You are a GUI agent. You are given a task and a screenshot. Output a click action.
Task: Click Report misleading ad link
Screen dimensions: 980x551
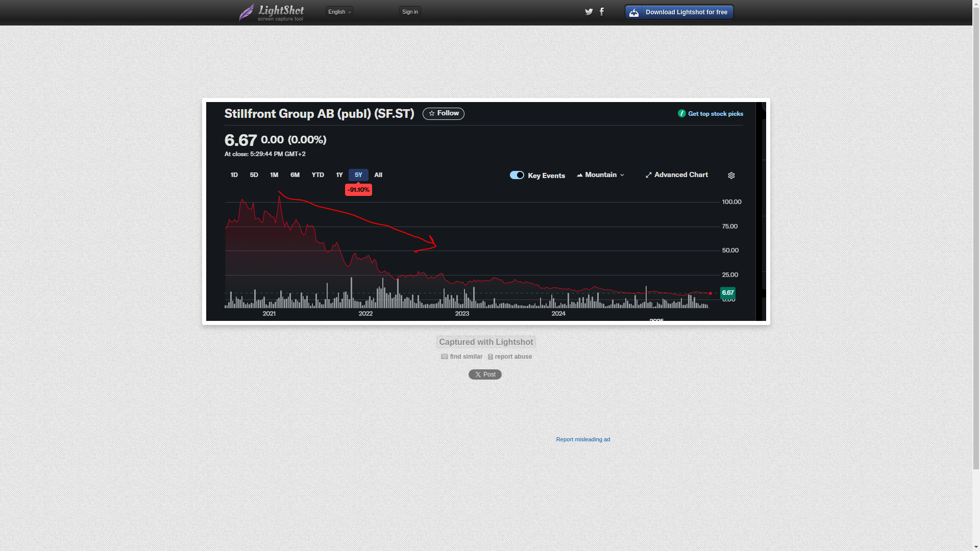583,439
